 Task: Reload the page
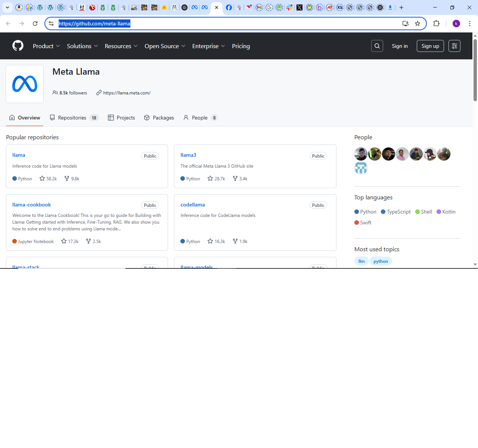[35, 24]
